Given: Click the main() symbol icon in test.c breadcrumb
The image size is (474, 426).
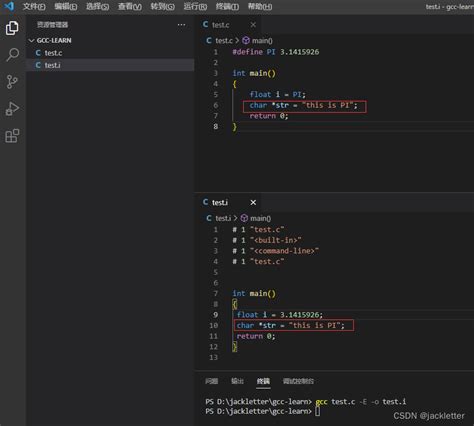Looking at the screenshot, I should point(246,40).
